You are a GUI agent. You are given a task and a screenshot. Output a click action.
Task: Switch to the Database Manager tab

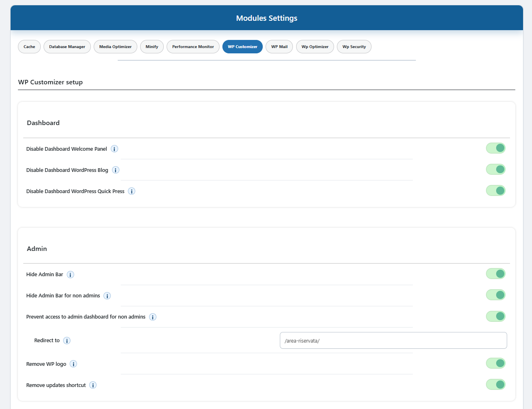[67, 47]
